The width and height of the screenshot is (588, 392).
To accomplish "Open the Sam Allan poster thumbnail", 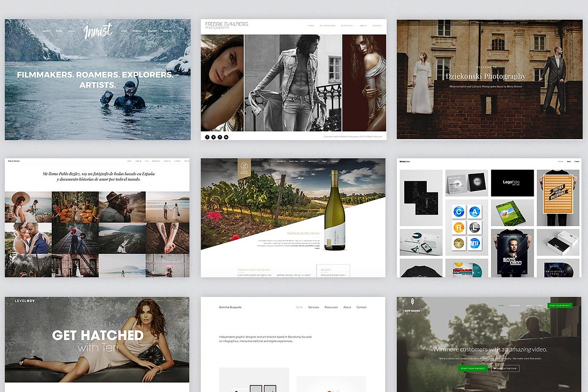I will tap(513, 252).
